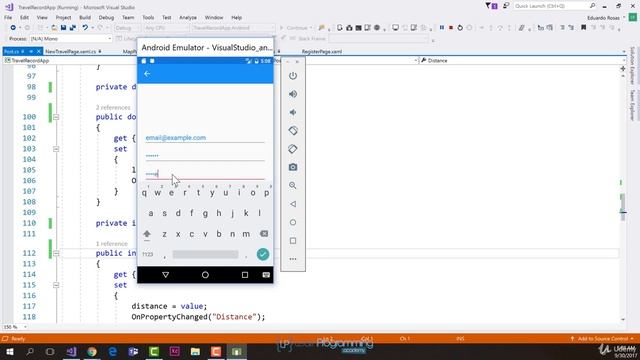Open the Debug menu

pyautogui.click(x=106, y=18)
